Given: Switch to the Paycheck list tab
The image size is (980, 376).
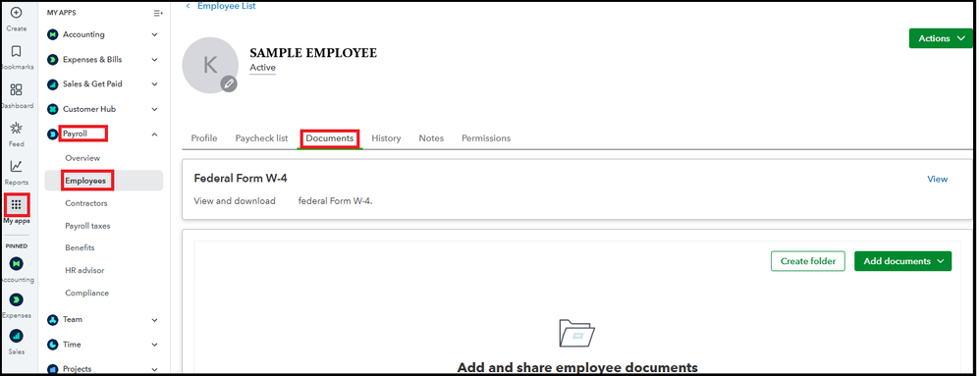Looking at the screenshot, I should point(261,138).
